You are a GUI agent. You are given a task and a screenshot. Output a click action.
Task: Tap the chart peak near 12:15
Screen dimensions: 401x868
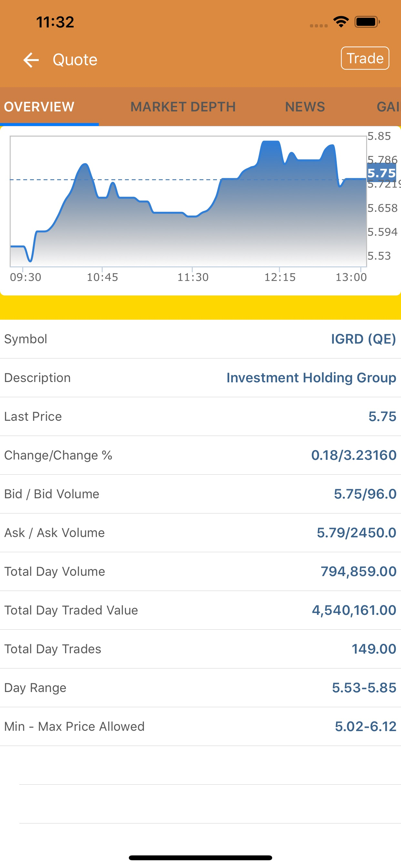click(271, 142)
